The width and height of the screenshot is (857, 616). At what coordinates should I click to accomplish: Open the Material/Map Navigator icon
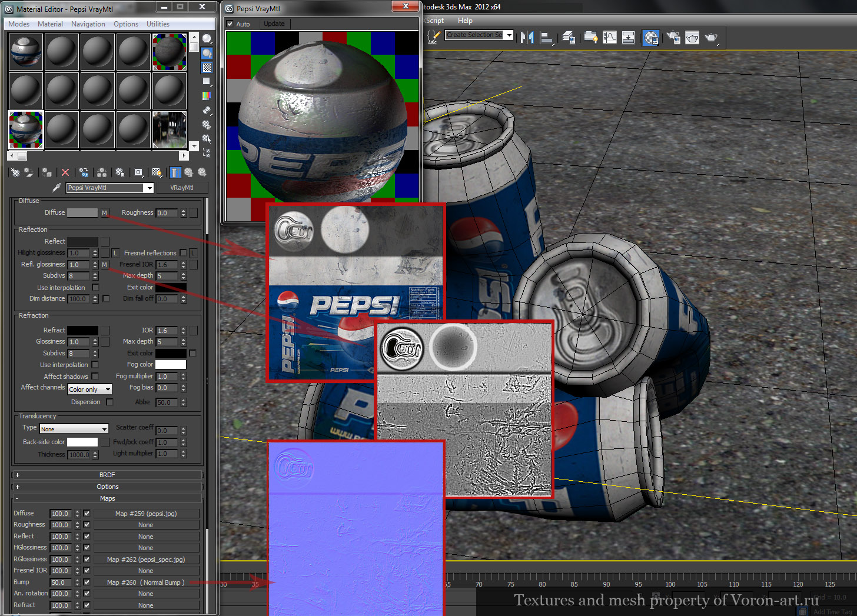pyautogui.click(x=207, y=153)
